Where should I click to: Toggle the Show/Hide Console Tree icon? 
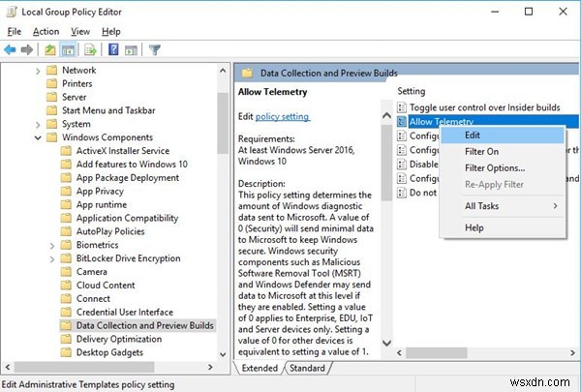(x=70, y=49)
